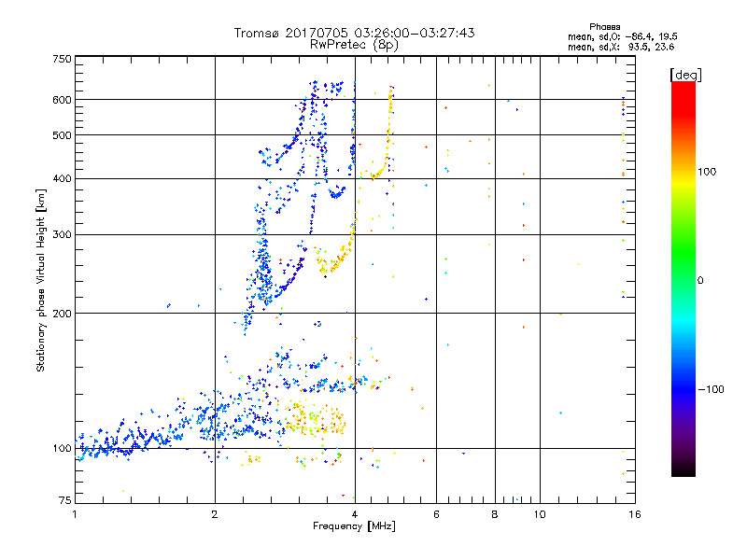Click the x-axis '4' tick label
This screenshot has height=560, width=747.
pyautogui.click(x=355, y=514)
